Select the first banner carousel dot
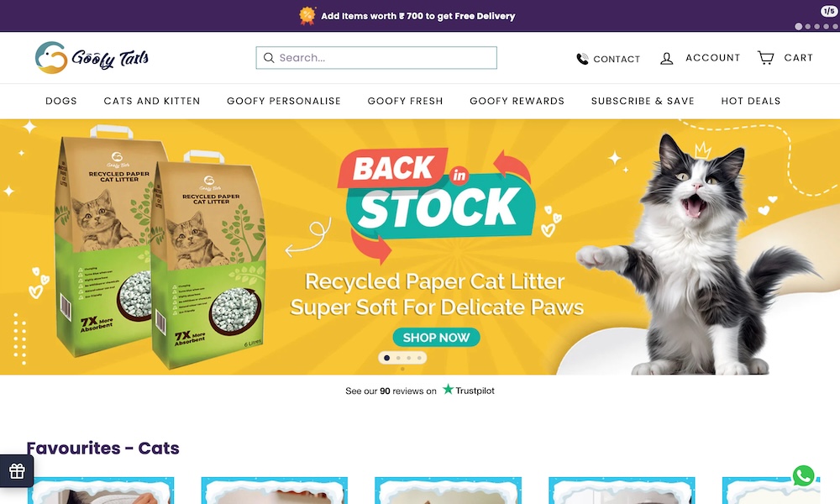Image resolution: width=840 pixels, height=504 pixels. click(386, 358)
